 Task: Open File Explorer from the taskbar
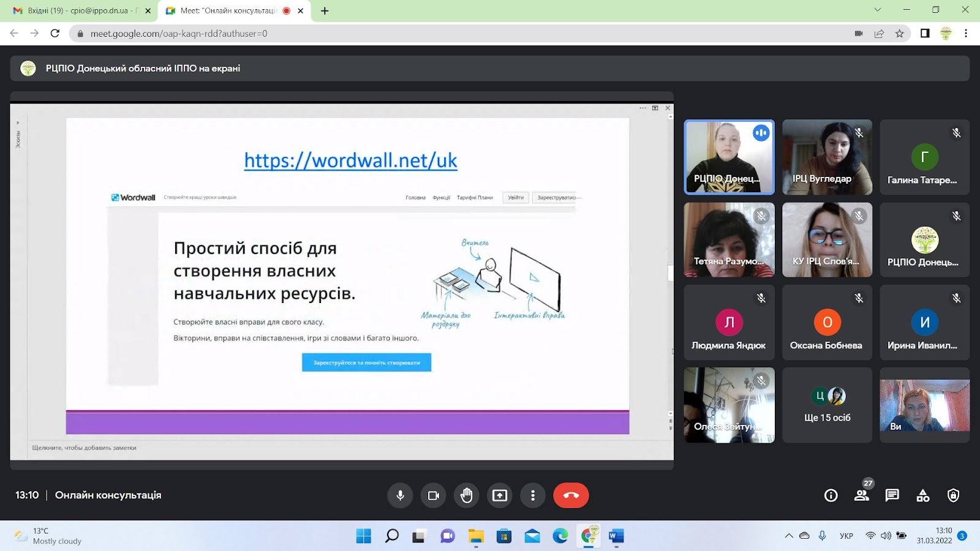click(x=476, y=536)
